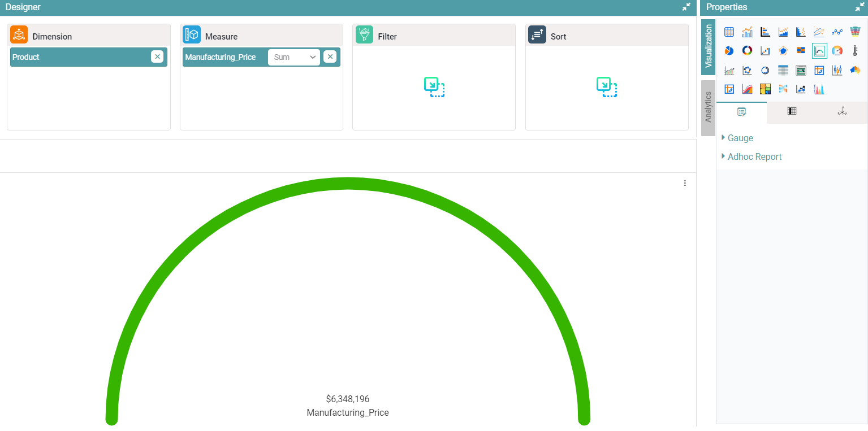Screen dimensions: 868x431
Task: Select the pie chart visualization
Action: 729,51
